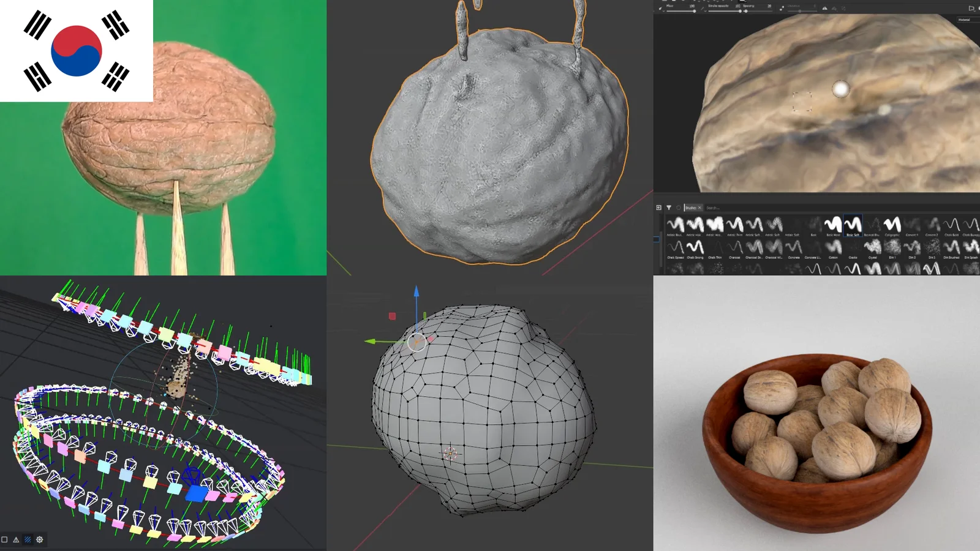Select the Cotton brush preset
980x551 pixels.
coord(833,248)
